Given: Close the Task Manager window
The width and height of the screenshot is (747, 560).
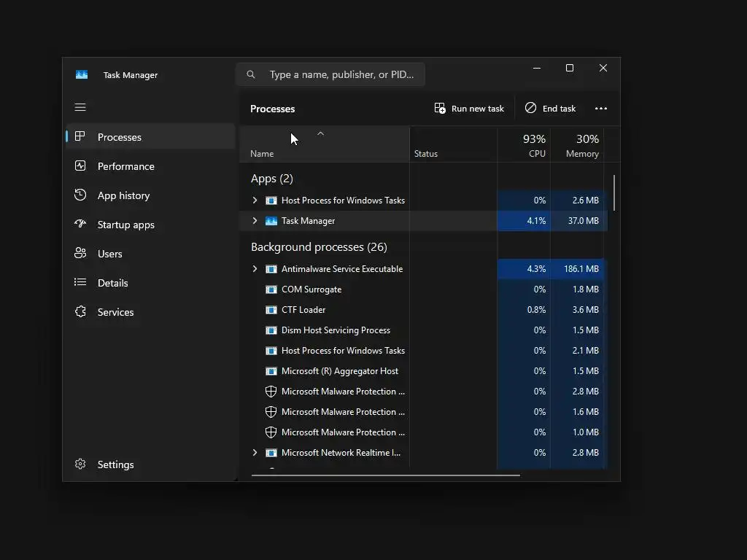Looking at the screenshot, I should pyautogui.click(x=603, y=68).
